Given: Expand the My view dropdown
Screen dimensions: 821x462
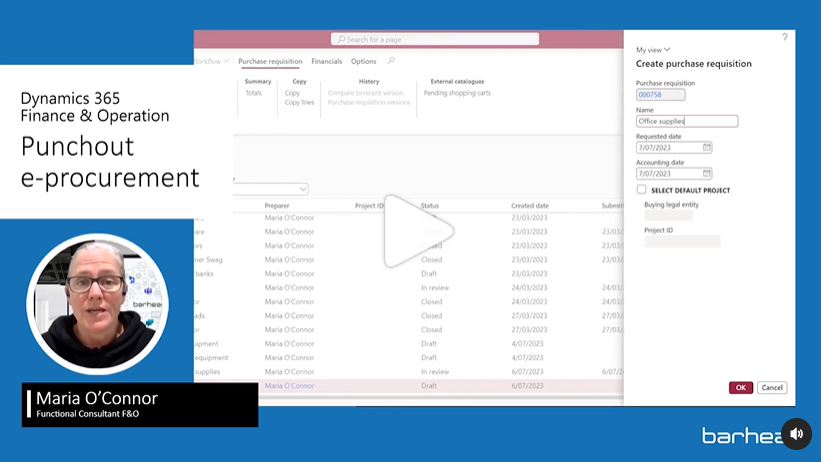Looking at the screenshot, I should pos(653,49).
